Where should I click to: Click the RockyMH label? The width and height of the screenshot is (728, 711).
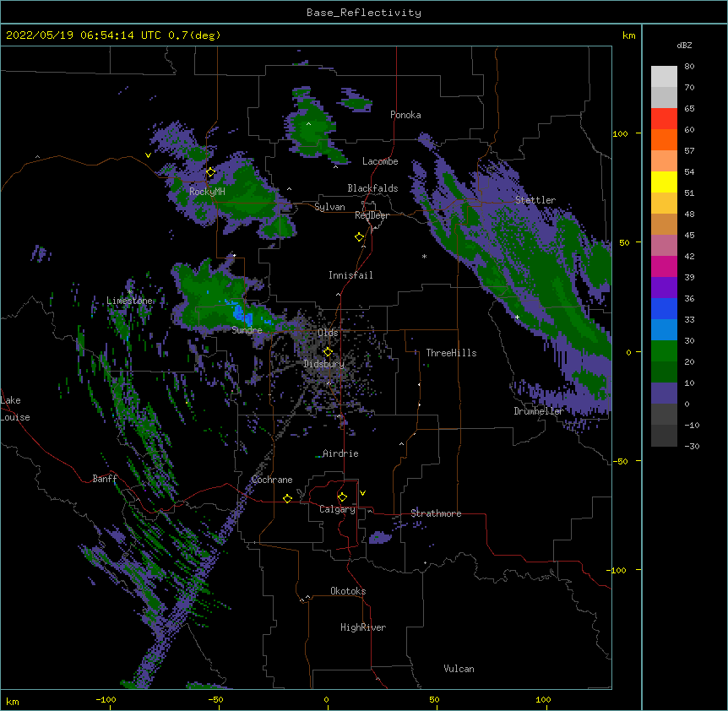(x=207, y=192)
